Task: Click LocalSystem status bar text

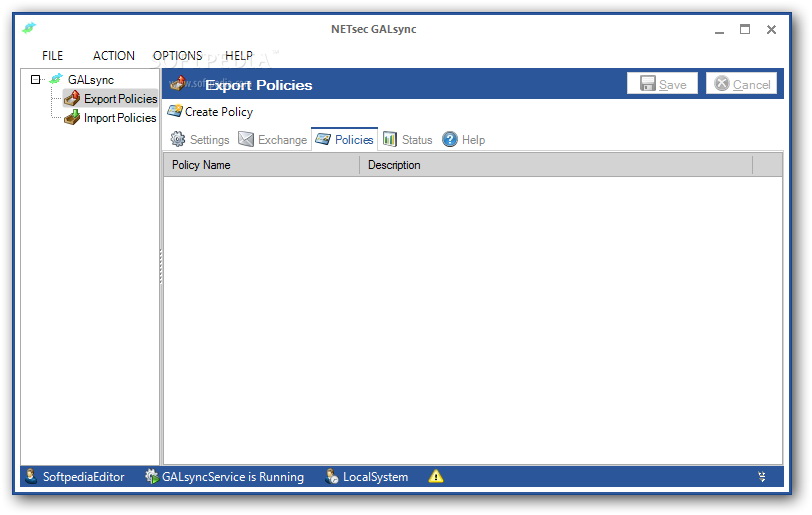Action: (x=375, y=477)
